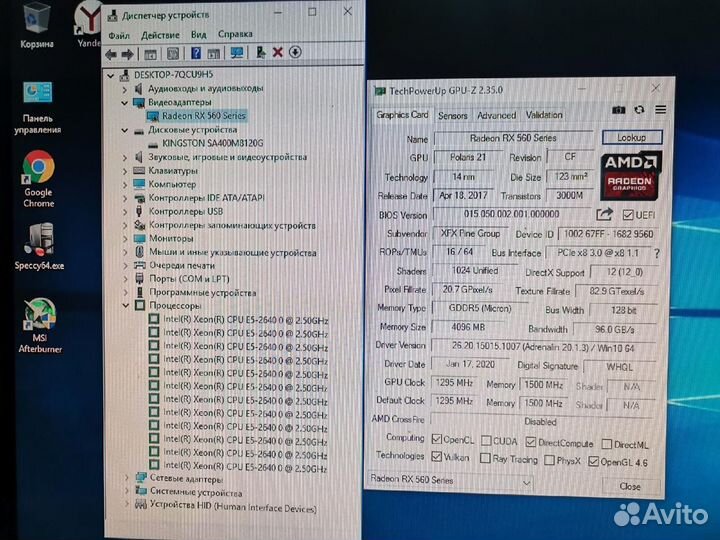Click the show/hide console tree toolbar icon
Screen dimensions: 720x540
coord(150,54)
